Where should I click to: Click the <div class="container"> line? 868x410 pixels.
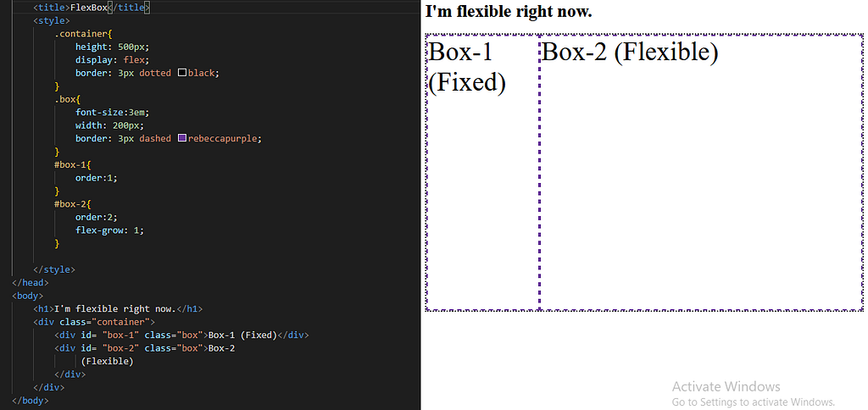(x=94, y=322)
